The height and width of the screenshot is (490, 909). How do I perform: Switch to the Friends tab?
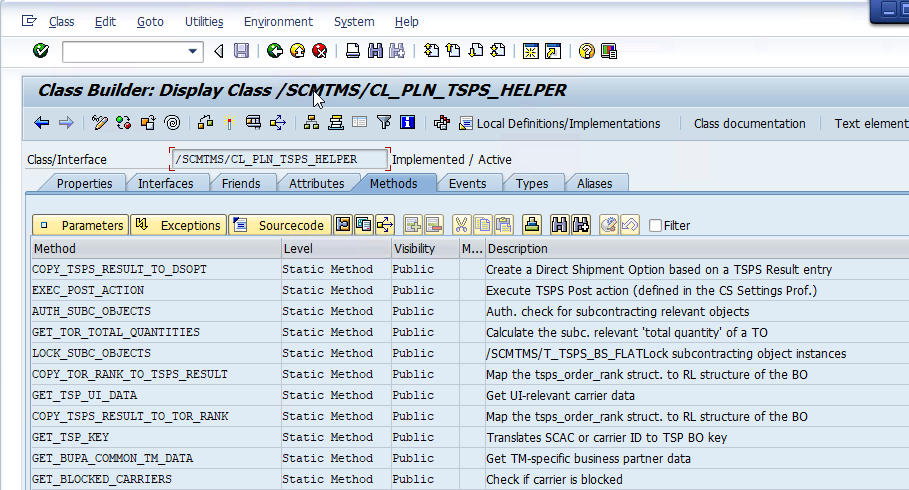coord(241,183)
